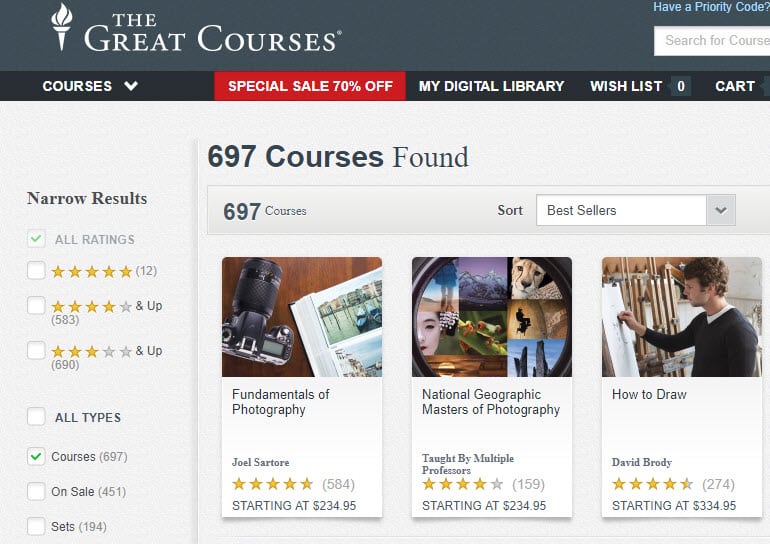
Task: Click the Search for Courses field
Action: click(712, 41)
